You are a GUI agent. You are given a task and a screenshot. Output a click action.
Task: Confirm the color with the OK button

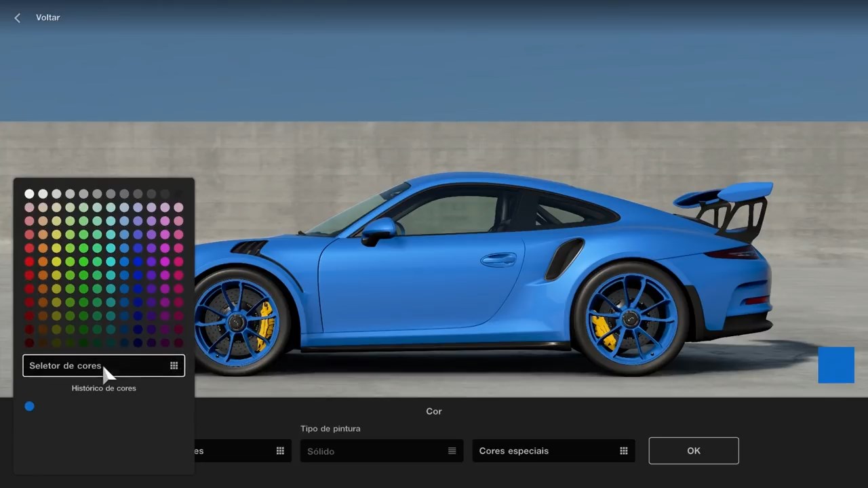pyautogui.click(x=694, y=451)
